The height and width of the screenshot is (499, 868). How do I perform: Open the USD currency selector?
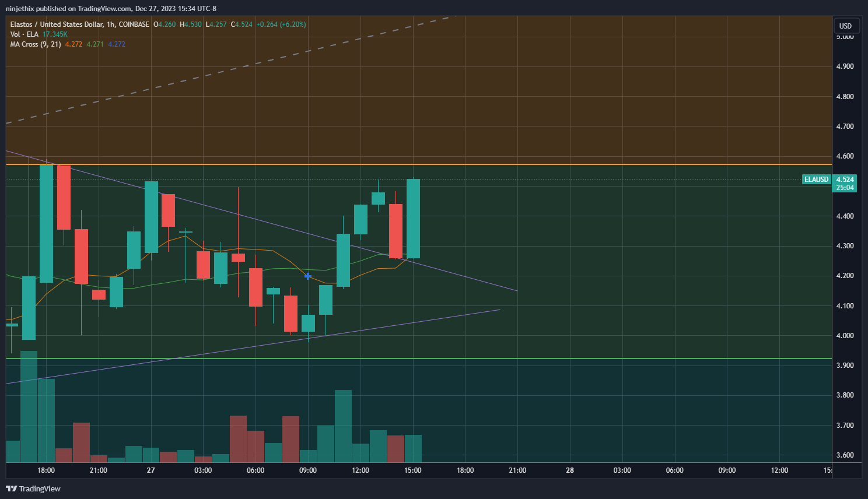pos(845,26)
